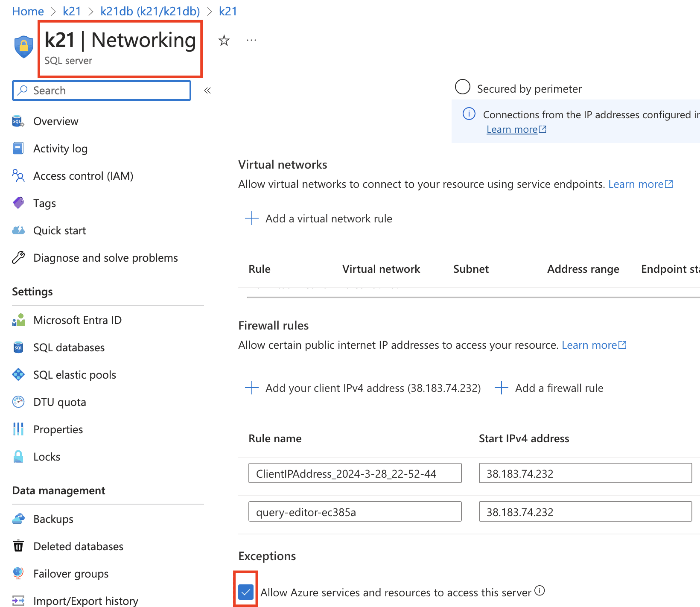Select the Secured by perimeter radio button
This screenshot has width=700, height=607.
click(463, 87)
